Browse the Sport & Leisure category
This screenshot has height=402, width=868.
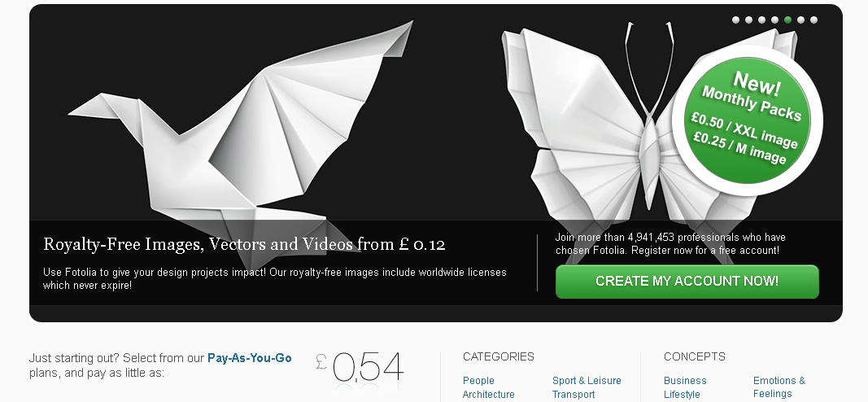587,380
